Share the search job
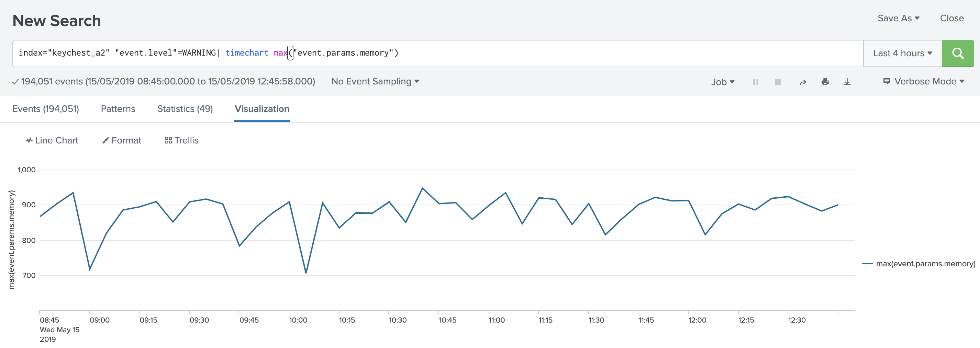 point(803,82)
